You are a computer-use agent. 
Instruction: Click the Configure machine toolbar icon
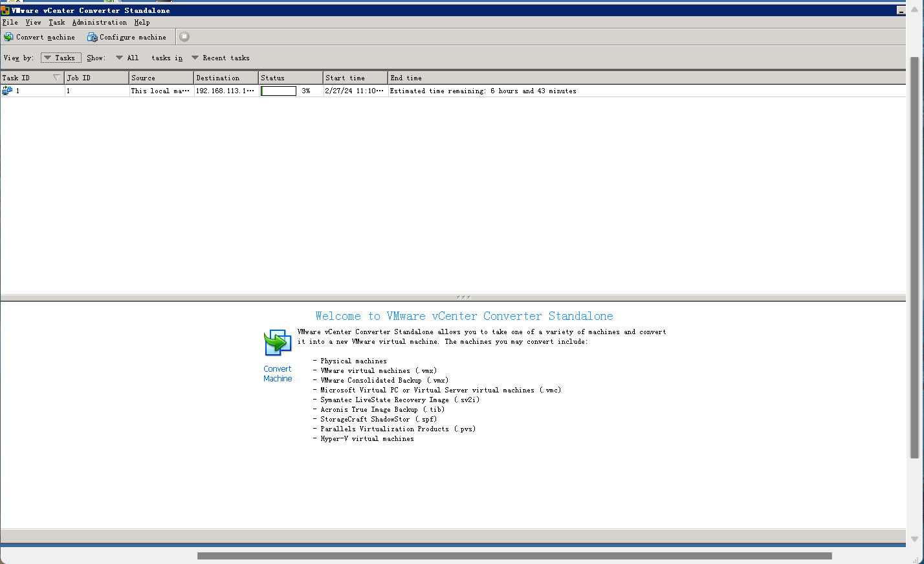(93, 37)
